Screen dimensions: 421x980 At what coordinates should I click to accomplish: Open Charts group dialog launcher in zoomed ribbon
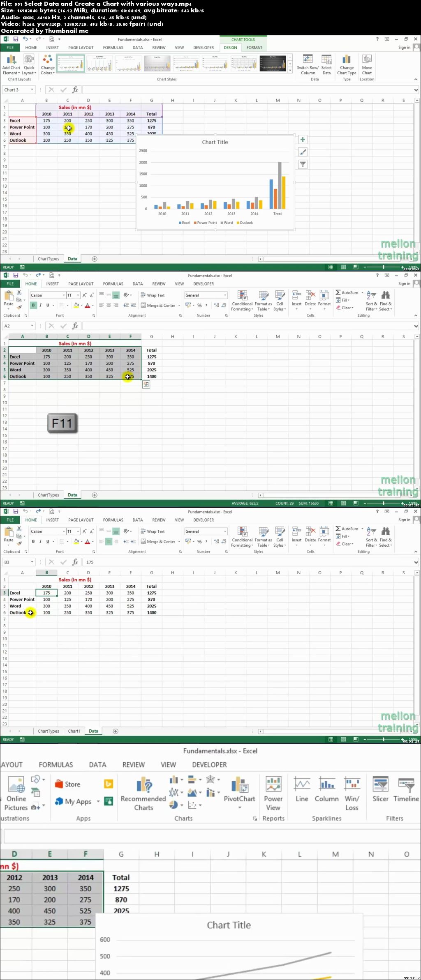tap(255, 819)
